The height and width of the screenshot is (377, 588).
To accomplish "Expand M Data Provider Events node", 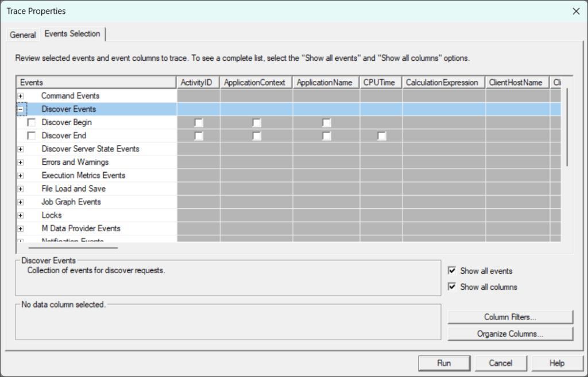I will 21,228.
